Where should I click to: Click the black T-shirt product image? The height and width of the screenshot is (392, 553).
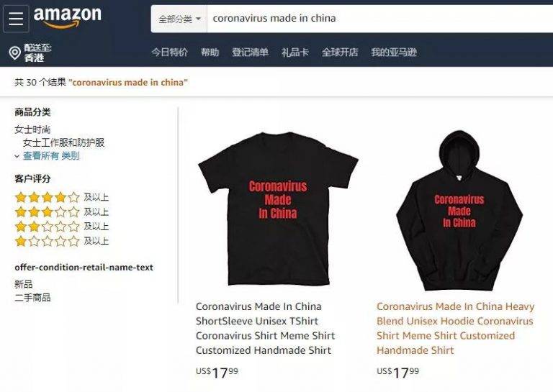(x=278, y=209)
